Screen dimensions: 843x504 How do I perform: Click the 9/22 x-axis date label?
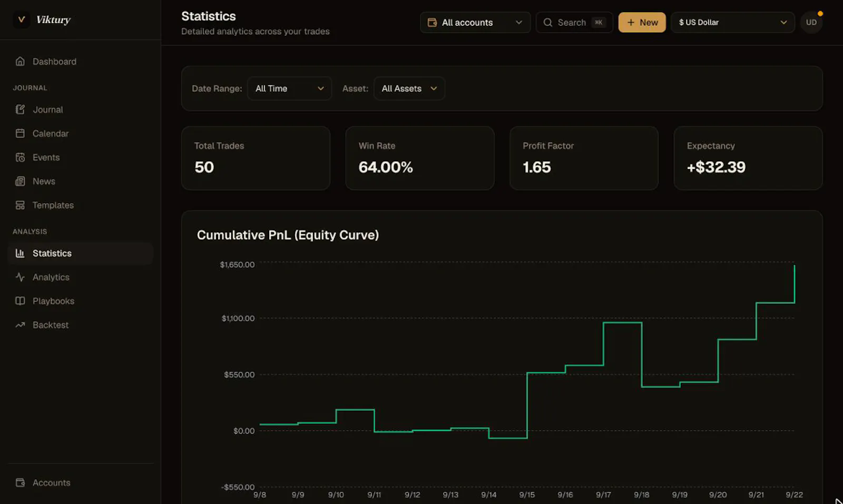coord(795,495)
